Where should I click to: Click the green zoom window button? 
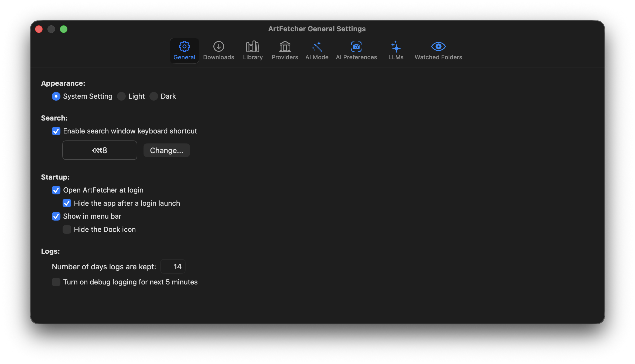tap(64, 29)
